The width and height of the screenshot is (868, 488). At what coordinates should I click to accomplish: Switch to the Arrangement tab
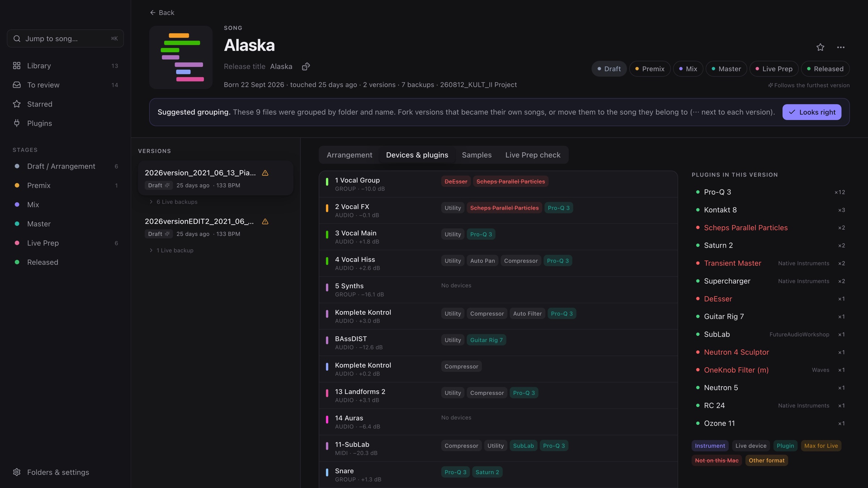click(x=349, y=155)
